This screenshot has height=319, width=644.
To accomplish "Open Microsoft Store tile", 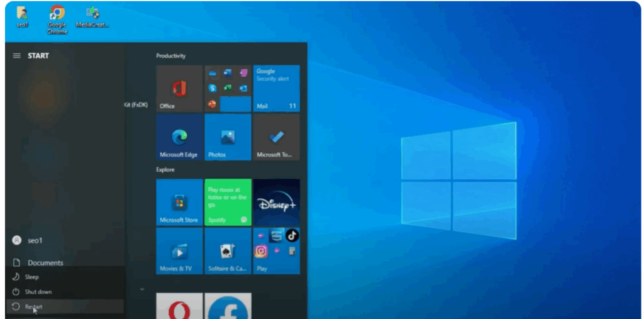I will tap(179, 202).
